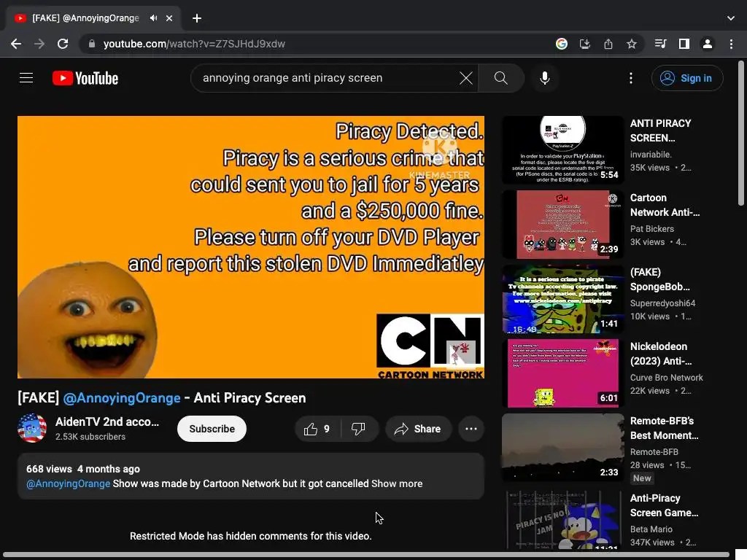Click the (FAKE) SpongeBob... title
Image resolution: width=747 pixels, height=560 pixels.
(659, 279)
